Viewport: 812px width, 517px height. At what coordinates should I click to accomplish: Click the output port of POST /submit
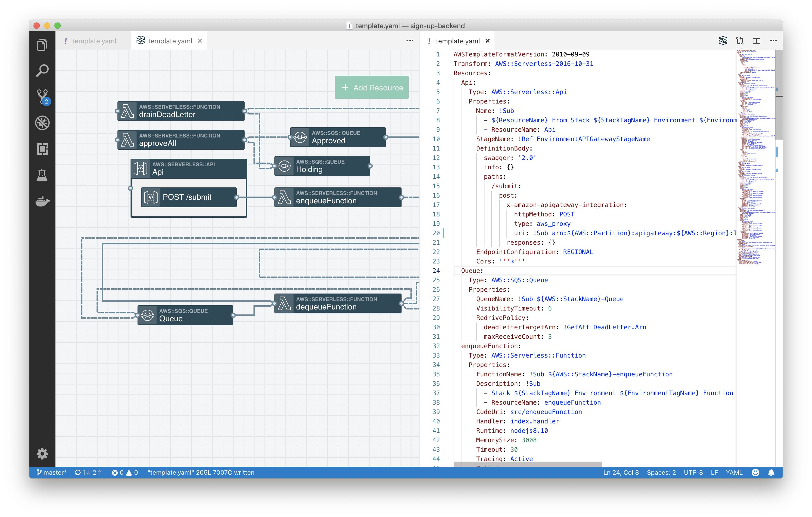click(x=237, y=197)
